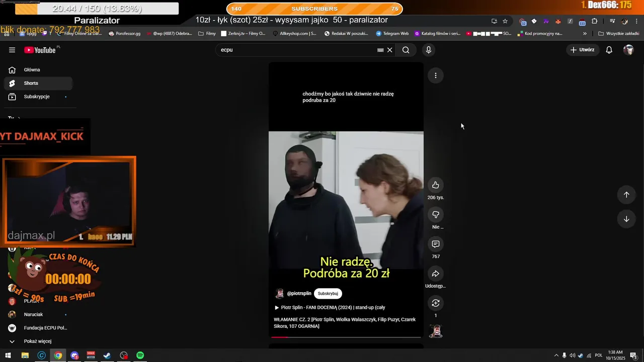Select Shorts in the sidebar
The image size is (644, 362).
[38, 83]
